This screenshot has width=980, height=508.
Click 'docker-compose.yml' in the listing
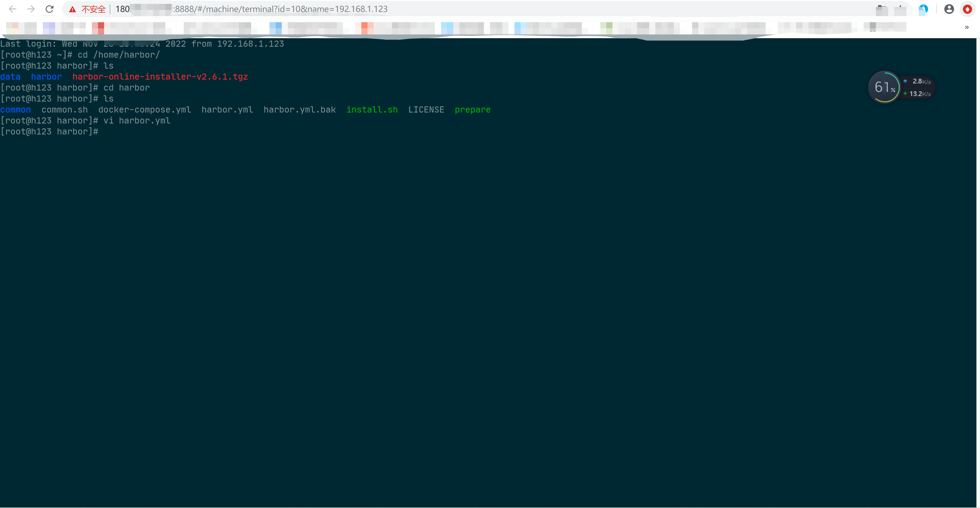[x=144, y=109]
